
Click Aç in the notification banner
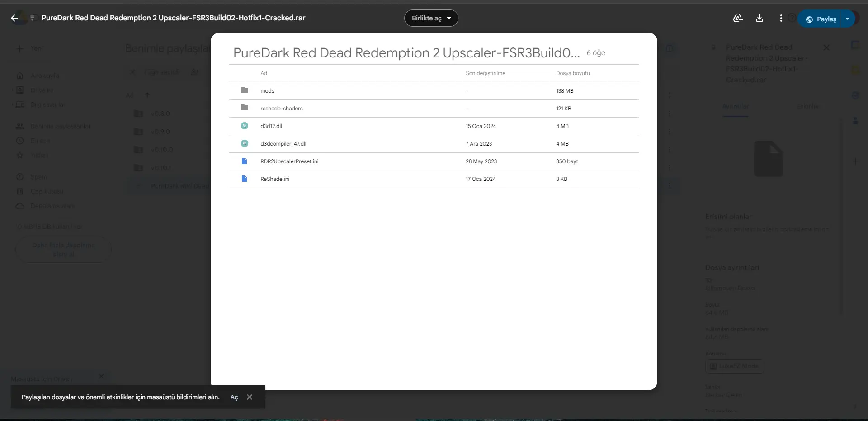tap(234, 397)
